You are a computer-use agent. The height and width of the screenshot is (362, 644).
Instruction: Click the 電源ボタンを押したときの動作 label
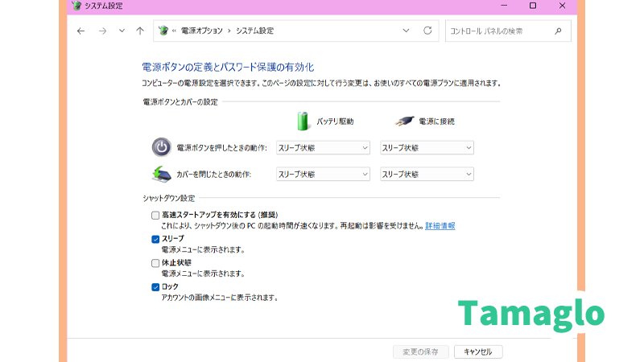point(222,148)
